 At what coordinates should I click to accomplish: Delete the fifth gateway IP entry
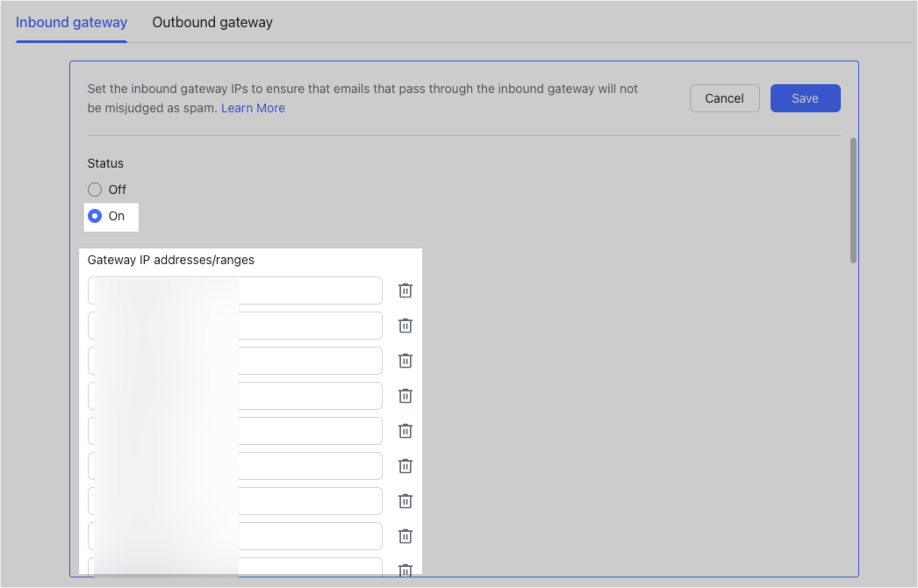coord(405,430)
